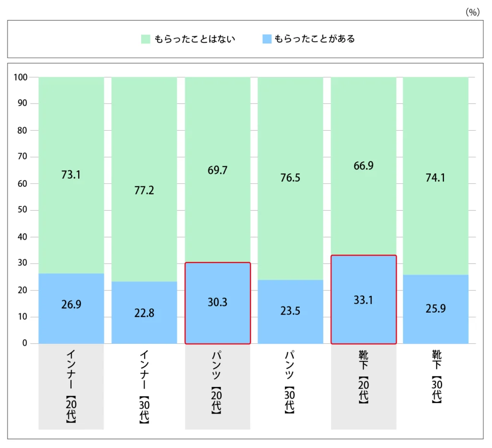Image resolution: width=492 pixels, height=448 pixels.
Task: Click the 'インナー【20代】' axis label
Action: (71, 387)
